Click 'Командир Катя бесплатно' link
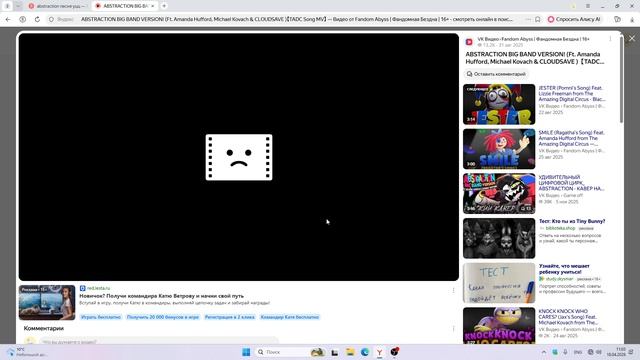The width and height of the screenshot is (640, 360). [290, 317]
